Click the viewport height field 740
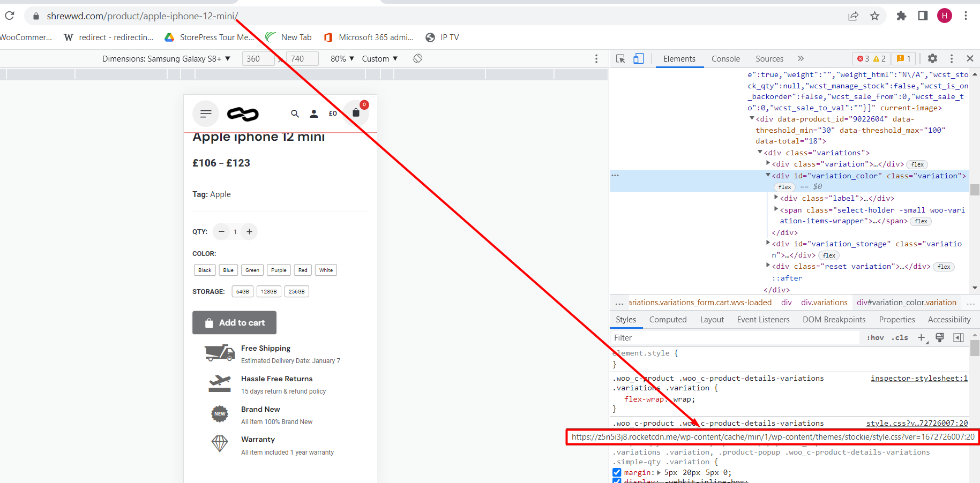Viewport: 980px width, 483px height. pyautogui.click(x=302, y=58)
